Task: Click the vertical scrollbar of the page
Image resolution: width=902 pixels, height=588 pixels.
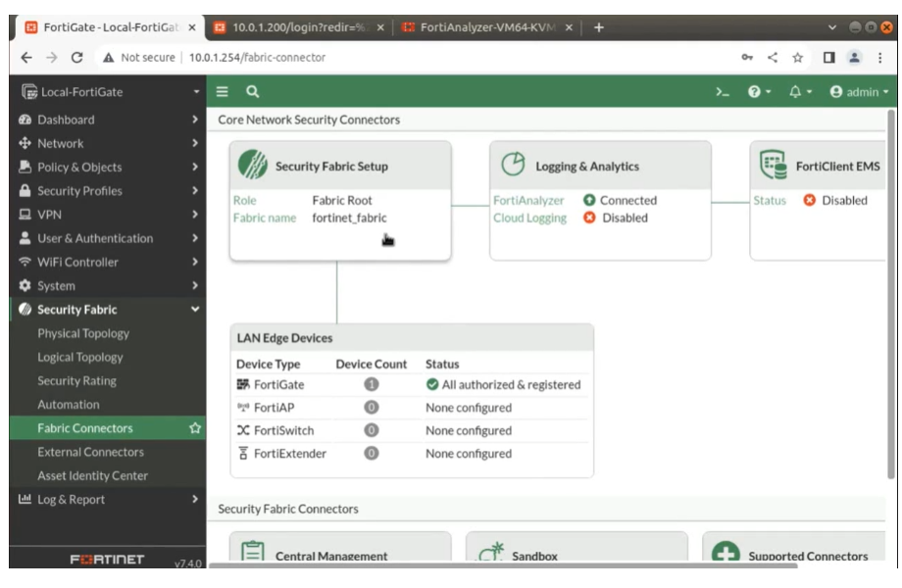Action: [x=891, y=293]
